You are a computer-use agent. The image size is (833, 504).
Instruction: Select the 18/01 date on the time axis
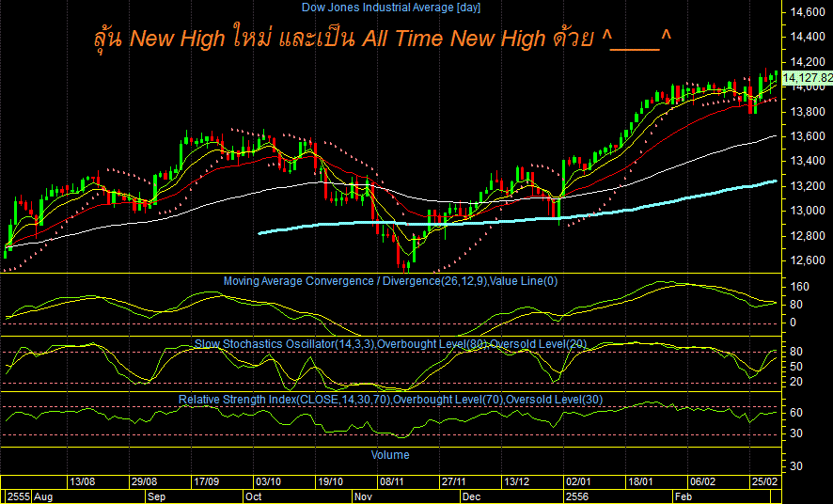[640, 481]
